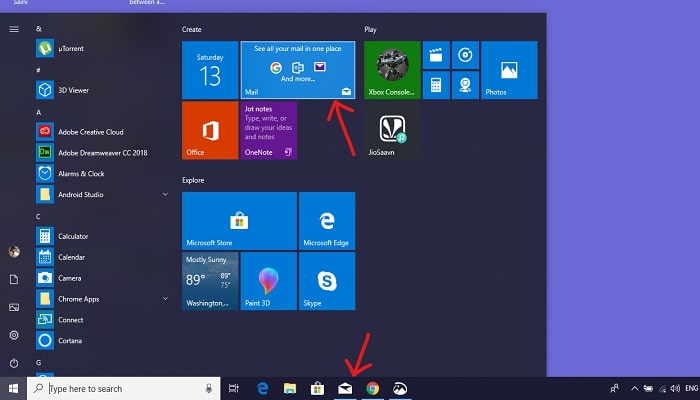Launch the Microsoft Edge tile
Screen dimensions: 700x400
[327, 221]
